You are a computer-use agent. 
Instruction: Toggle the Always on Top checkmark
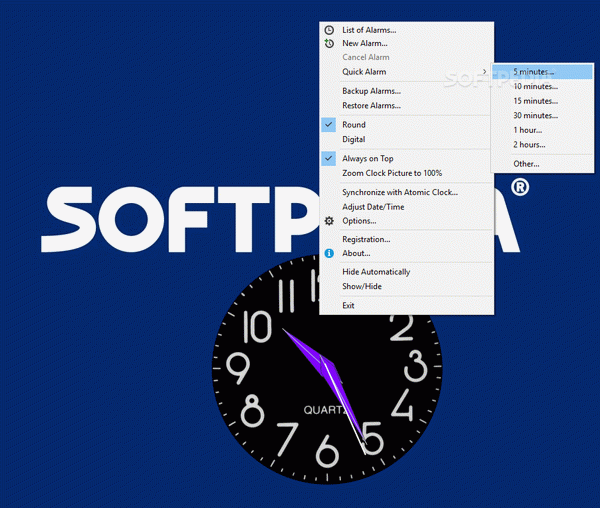(328, 158)
